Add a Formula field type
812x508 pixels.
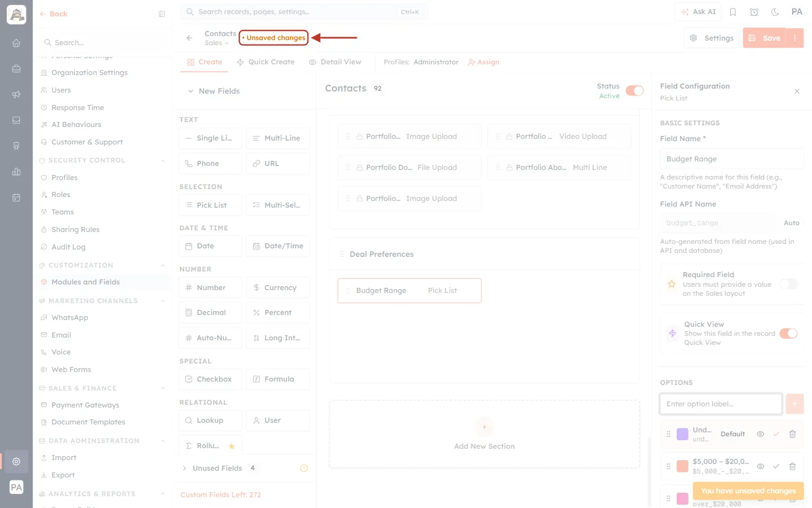point(278,379)
